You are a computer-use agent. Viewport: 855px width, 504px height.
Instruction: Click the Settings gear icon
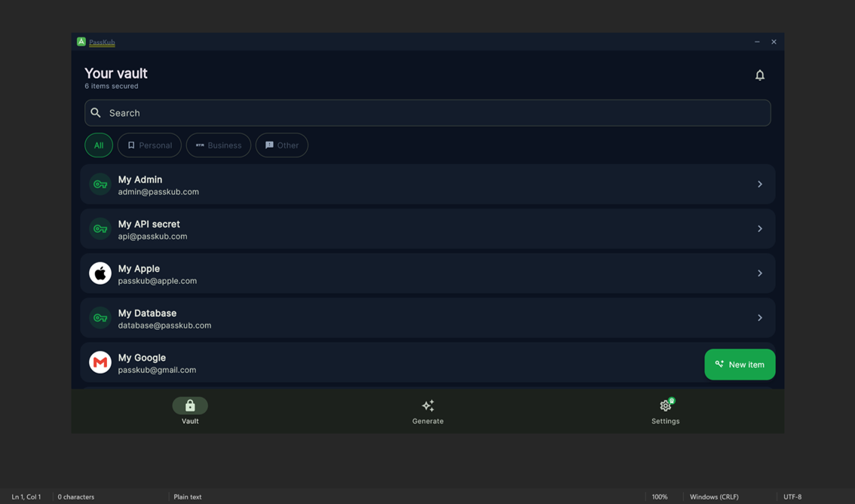665,405
